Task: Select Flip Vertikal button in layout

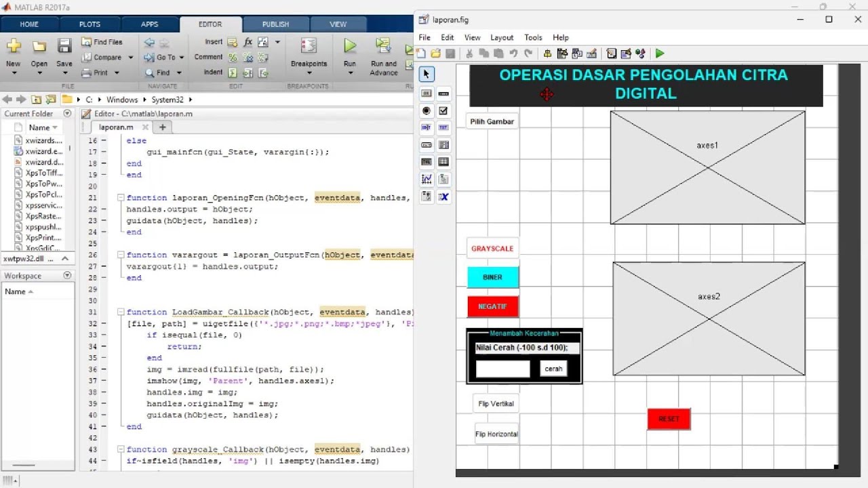Action: 496,403
